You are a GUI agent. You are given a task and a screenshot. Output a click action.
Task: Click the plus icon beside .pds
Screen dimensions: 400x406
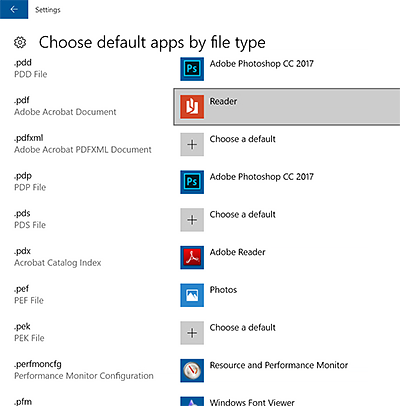(x=192, y=220)
